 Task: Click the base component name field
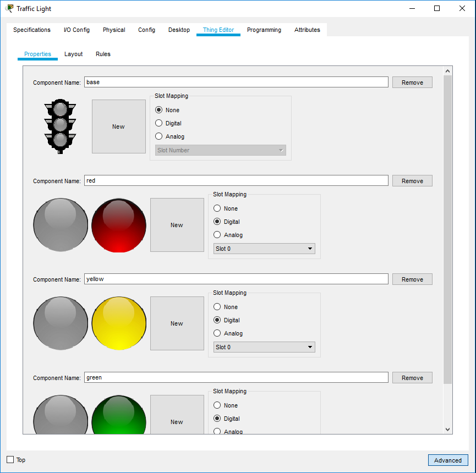click(x=236, y=82)
